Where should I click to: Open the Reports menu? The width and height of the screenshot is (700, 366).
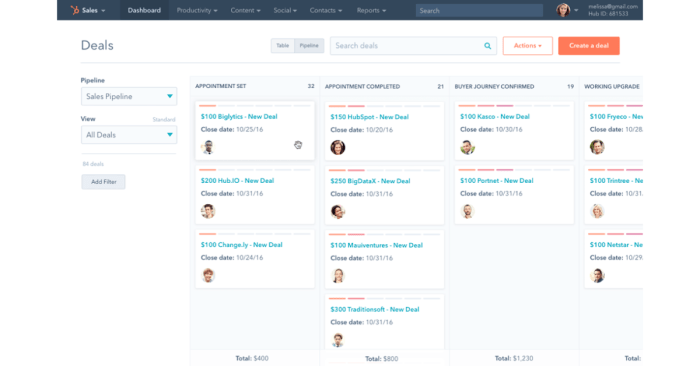371,10
